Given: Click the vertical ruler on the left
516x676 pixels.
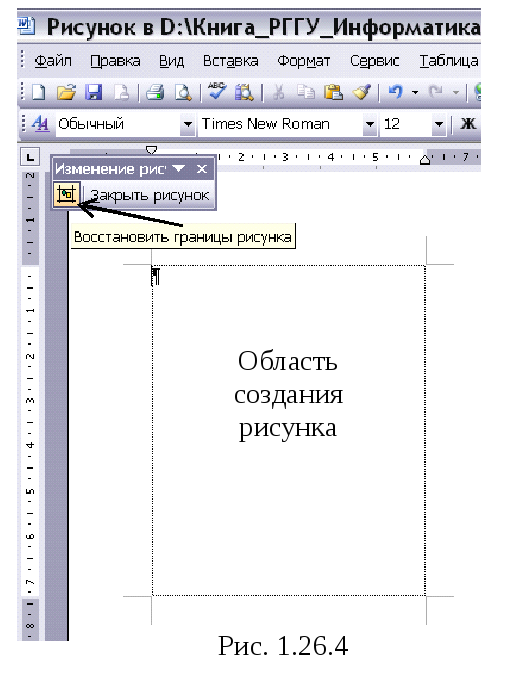Looking at the screenshot, I should [30, 405].
